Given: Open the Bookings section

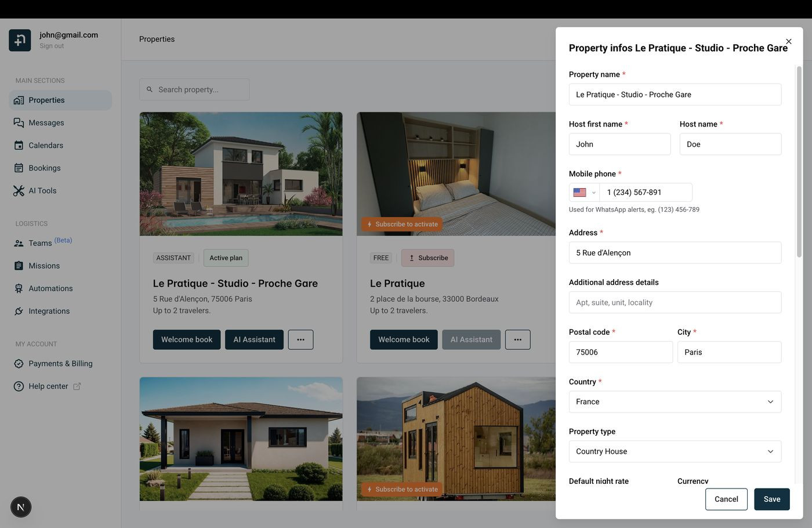Looking at the screenshot, I should (44, 168).
